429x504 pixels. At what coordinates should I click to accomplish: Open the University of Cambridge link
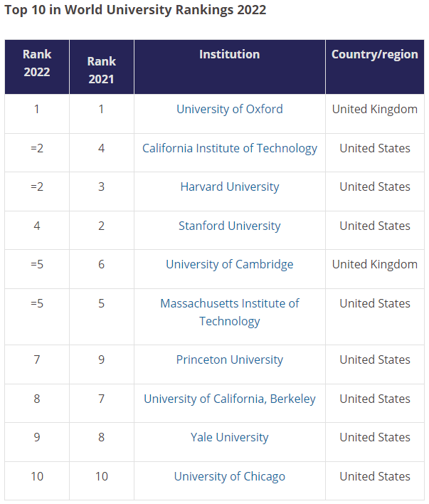click(229, 264)
